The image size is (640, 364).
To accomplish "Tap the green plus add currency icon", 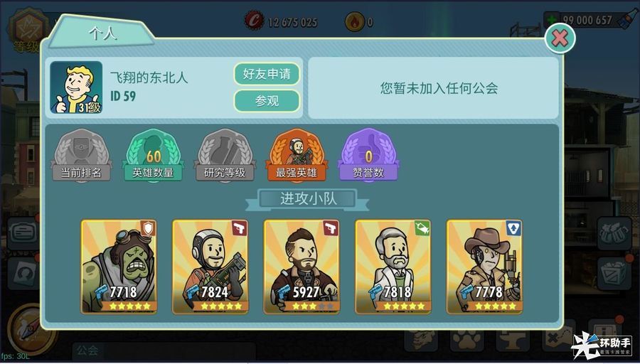I will (x=551, y=20).
